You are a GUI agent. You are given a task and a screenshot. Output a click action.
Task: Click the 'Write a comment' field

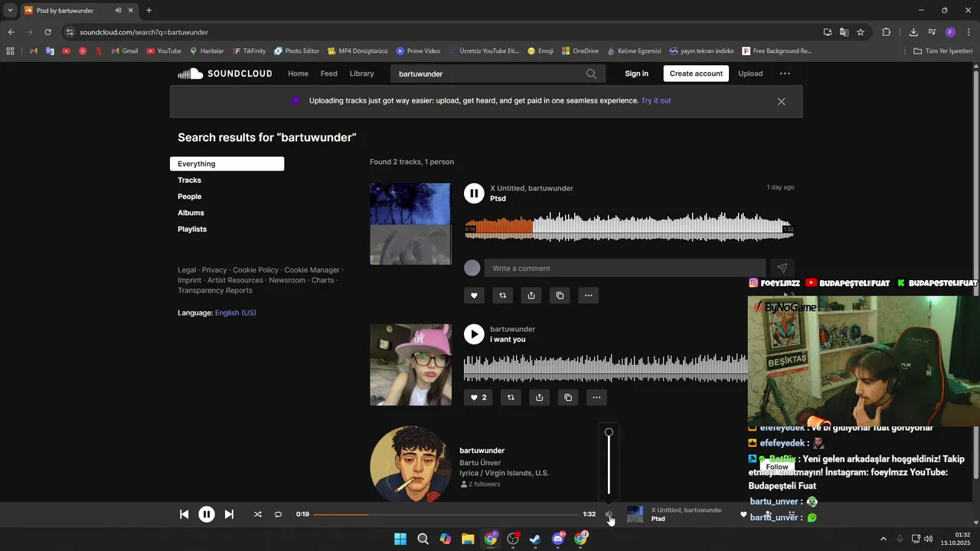pos(625,268)
